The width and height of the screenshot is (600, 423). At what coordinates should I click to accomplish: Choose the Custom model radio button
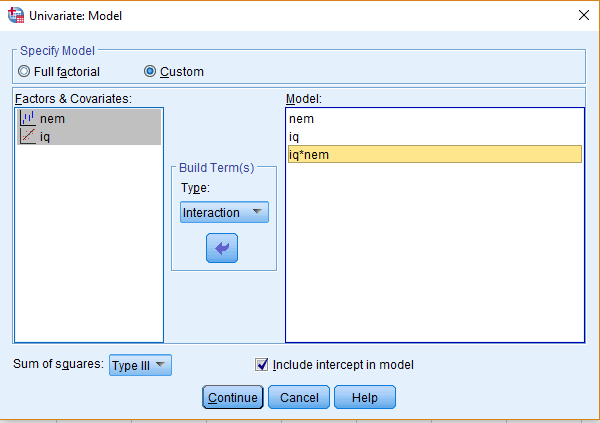click(150, 72)
